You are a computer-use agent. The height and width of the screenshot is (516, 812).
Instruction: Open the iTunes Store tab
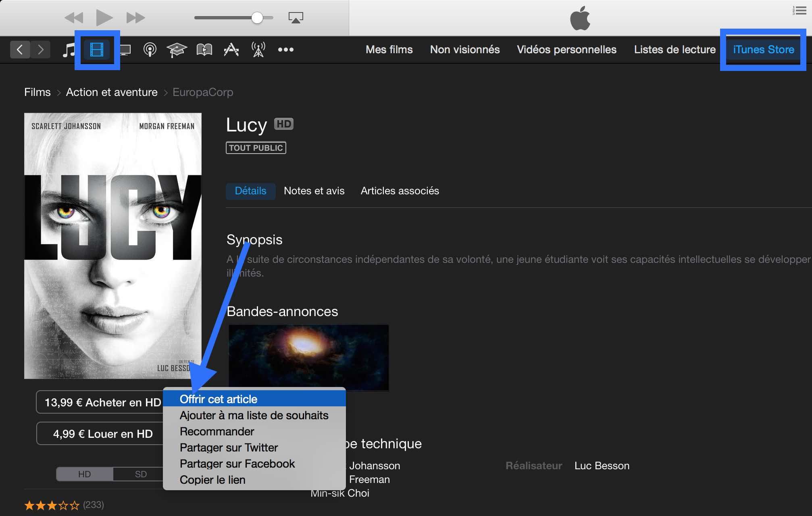click(x=763, y=50)
